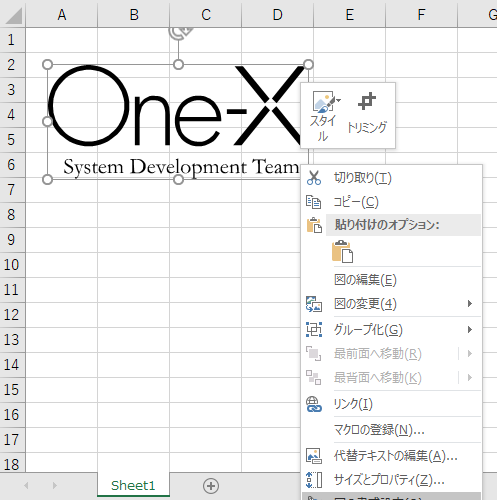This screenshot has width=497, height=500.
Task: Click the サイズとプロパティ icon
Action: pos(314,480)
